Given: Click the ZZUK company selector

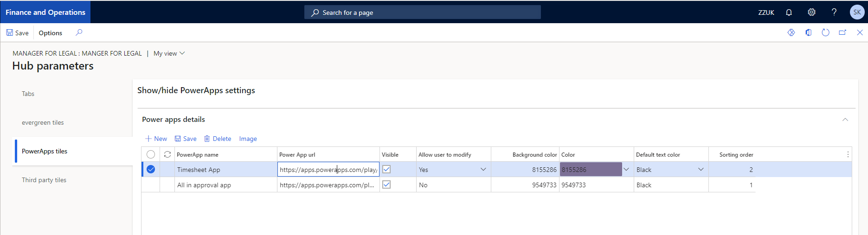Looking at the screenshot, I should coord(766,13).
